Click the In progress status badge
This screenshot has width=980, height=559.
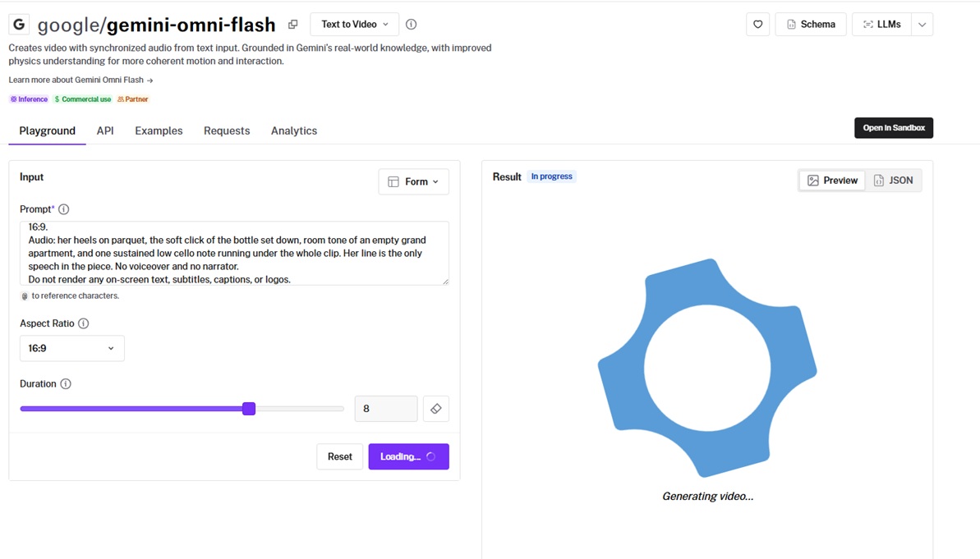coord(551,176)
